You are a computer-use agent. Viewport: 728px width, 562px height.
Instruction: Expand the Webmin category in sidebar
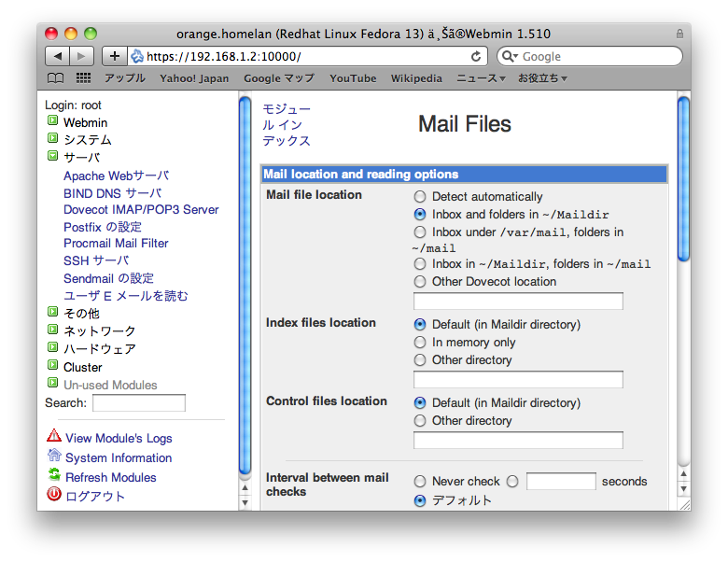pyautogui.click(x=53, y=122)
